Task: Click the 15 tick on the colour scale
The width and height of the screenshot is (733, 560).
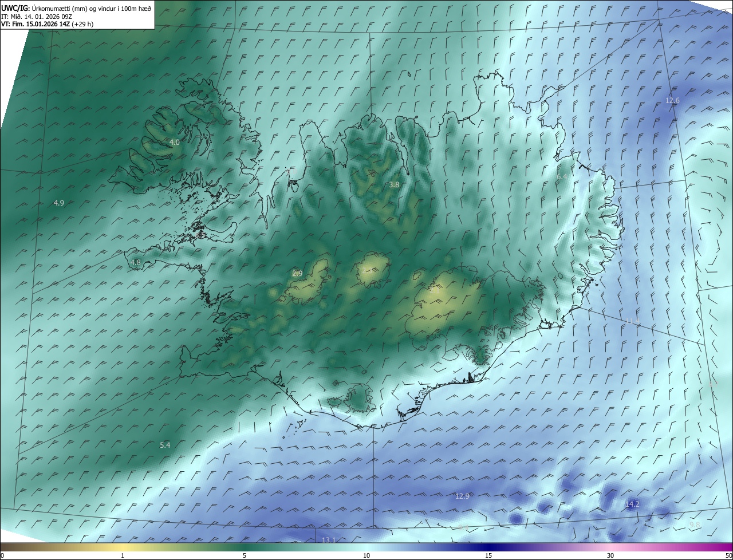Action: 488,555
